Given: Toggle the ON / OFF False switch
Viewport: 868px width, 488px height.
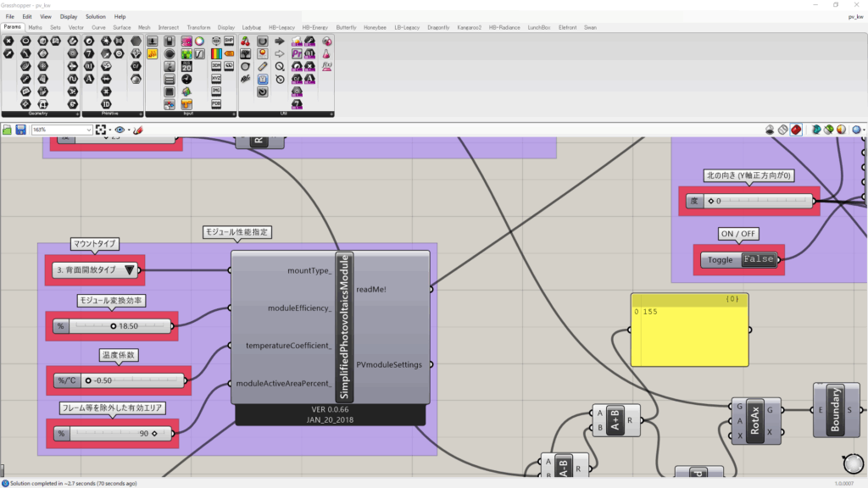Looking at the screenshot, I should click(x=758, y=260).
